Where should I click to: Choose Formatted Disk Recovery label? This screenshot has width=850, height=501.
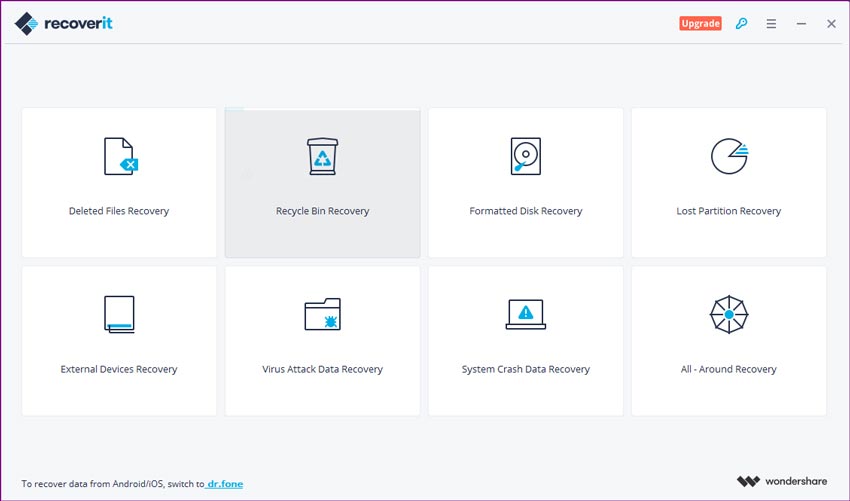click(526, 211)
